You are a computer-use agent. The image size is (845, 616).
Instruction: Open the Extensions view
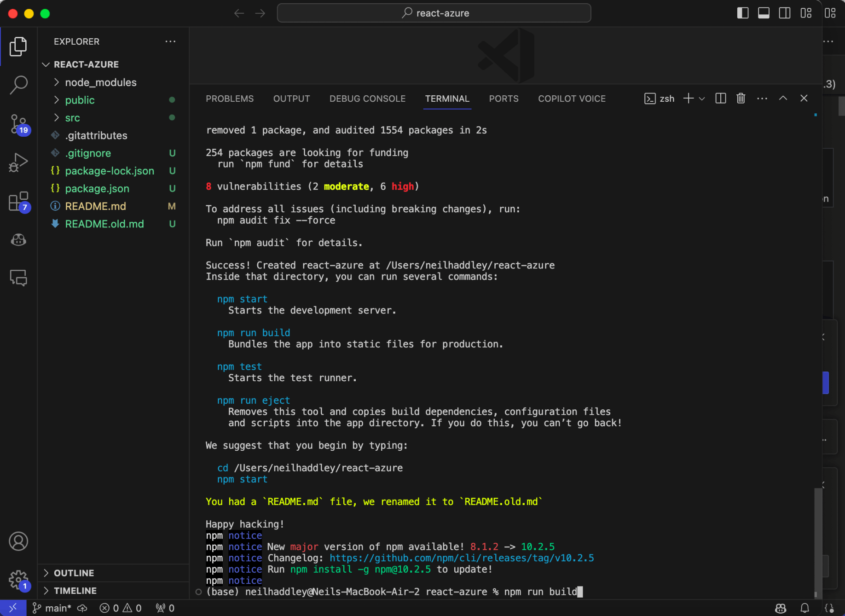coord(18,202)
